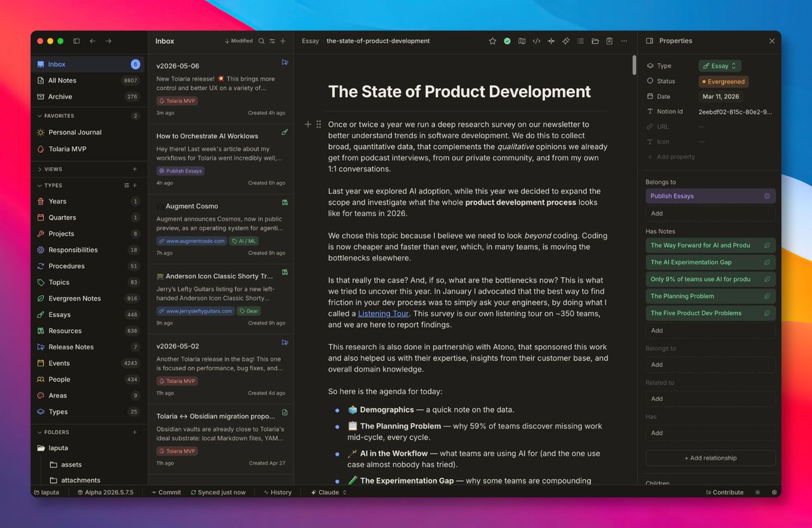The width and height of the screenshot is (812, 528).
Task: Select Inbox in the sidebar
Action: click(x=87, y=64)
